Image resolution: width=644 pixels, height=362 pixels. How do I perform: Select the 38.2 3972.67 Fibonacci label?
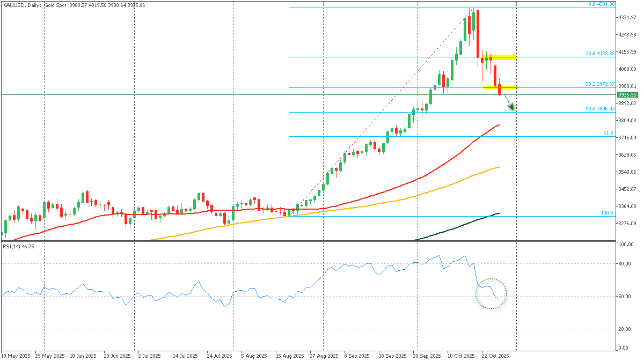(599, 84)
